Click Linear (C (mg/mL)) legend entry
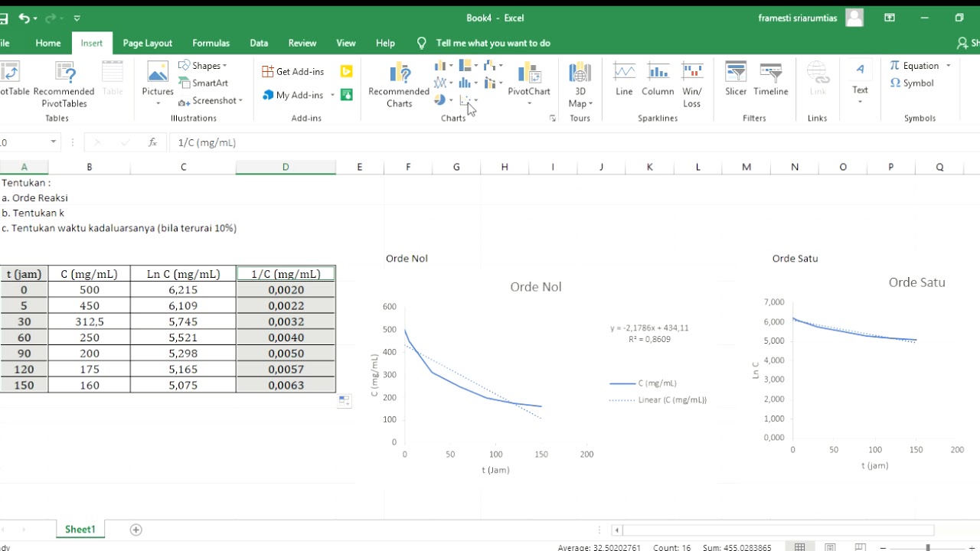This screenshot has height=551, width=980. pos(658,399)
